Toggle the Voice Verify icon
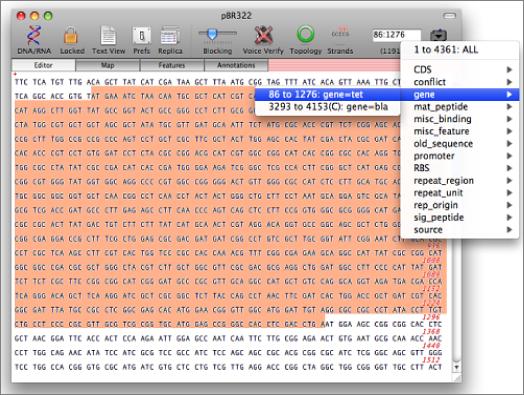The width and height of the screenshot is (524, 395). (263, 35)
